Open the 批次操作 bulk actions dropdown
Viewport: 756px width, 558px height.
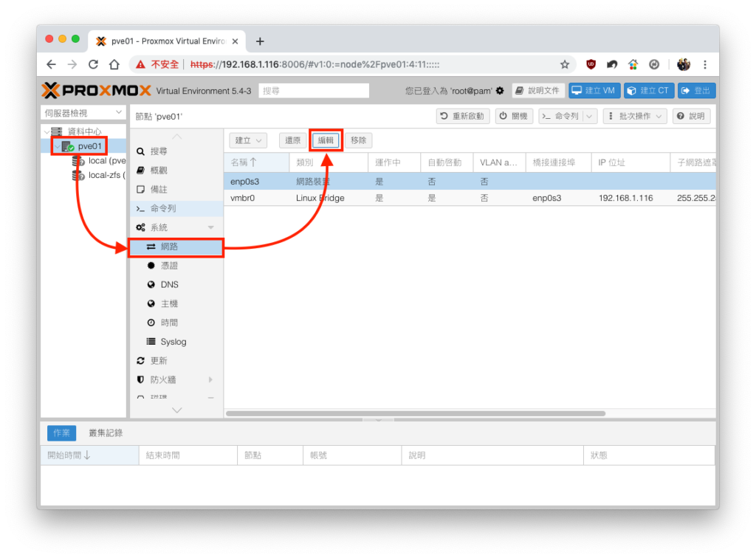(634, 116)
